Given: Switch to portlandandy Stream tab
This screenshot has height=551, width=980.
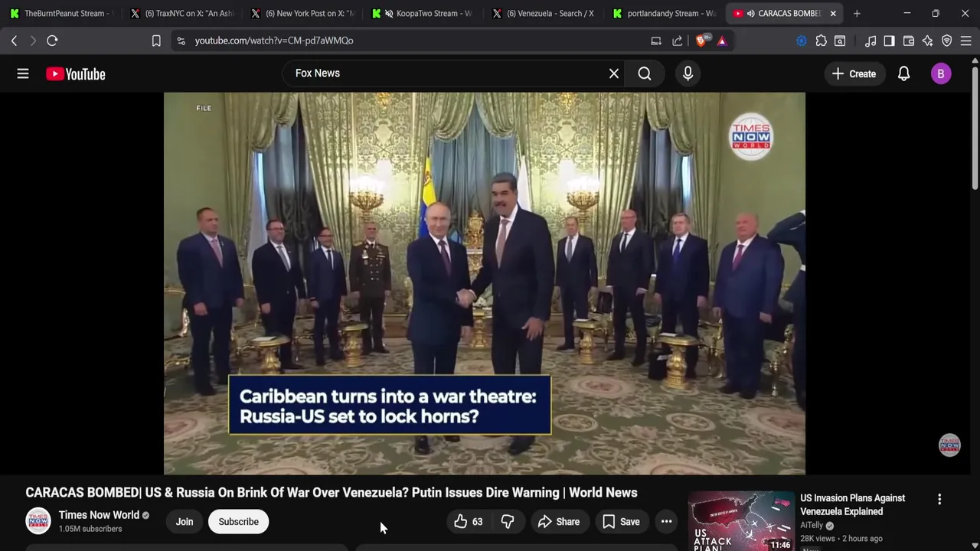Looking at the screenshot, I should click(x=666, y=13).
